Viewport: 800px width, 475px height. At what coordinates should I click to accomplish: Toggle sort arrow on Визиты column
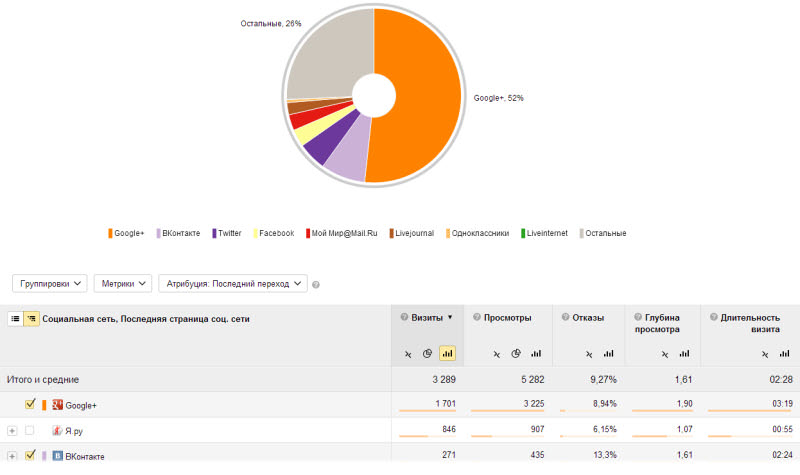tap(450, 317)
